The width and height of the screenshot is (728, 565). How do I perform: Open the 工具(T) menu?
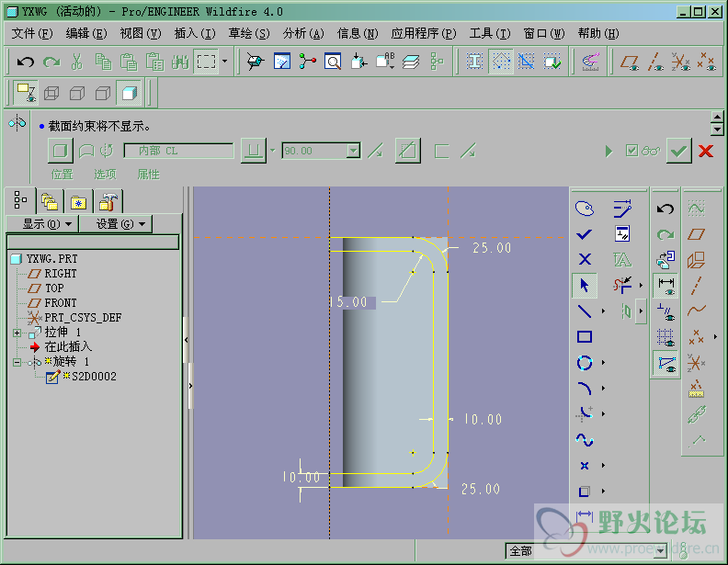click(490, 33)
